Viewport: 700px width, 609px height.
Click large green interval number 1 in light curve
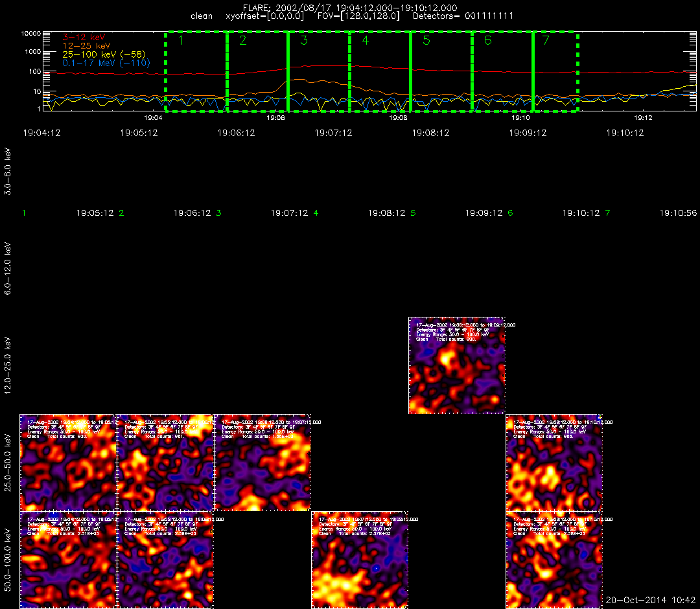coord(181,40)
